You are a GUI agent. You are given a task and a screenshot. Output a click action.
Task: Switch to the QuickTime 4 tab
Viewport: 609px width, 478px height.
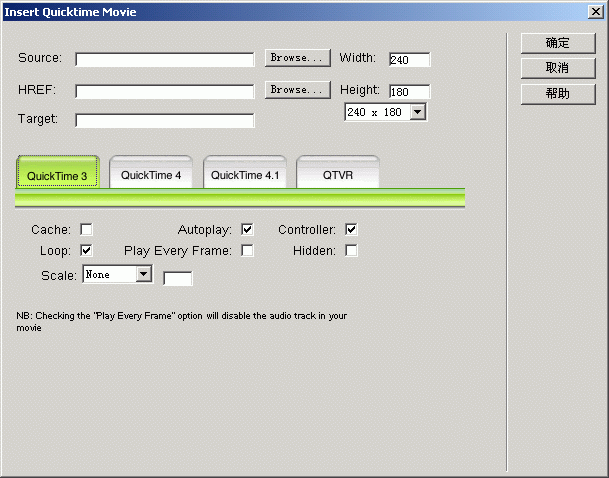tap(151, 173)
